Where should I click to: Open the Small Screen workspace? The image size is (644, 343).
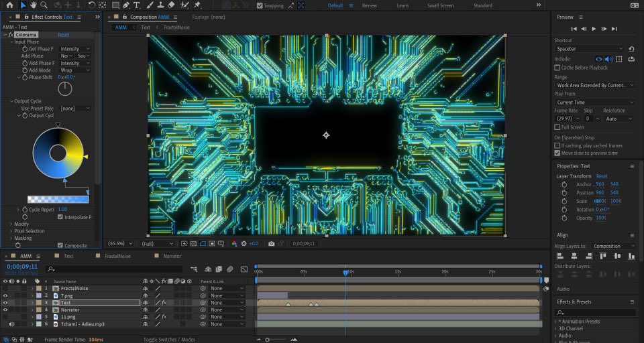(440, 5)
